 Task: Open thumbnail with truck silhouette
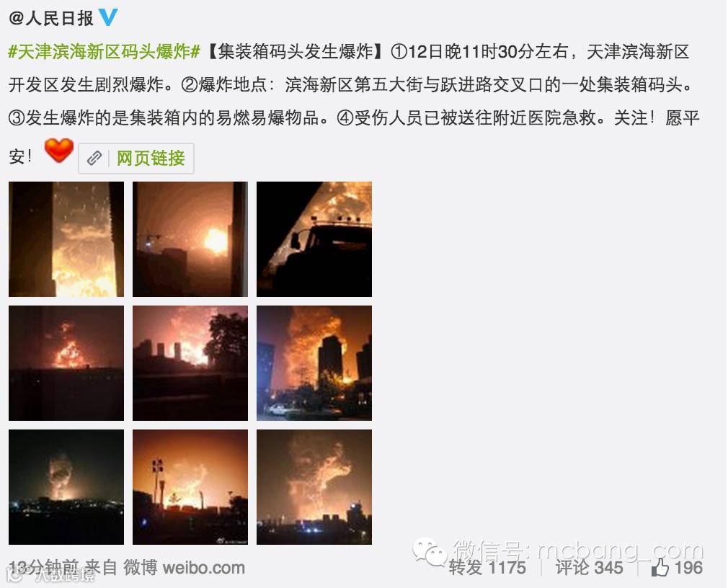click(x=314, y=239)
